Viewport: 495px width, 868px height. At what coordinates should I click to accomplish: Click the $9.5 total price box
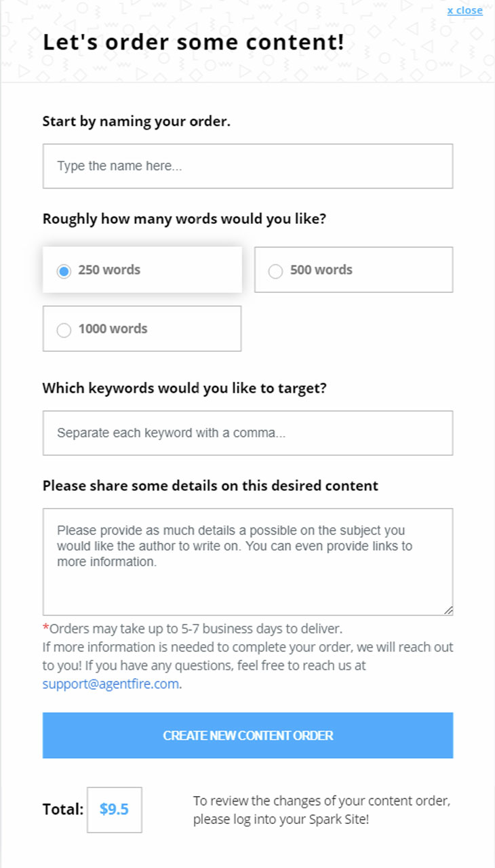click(114, 810)
